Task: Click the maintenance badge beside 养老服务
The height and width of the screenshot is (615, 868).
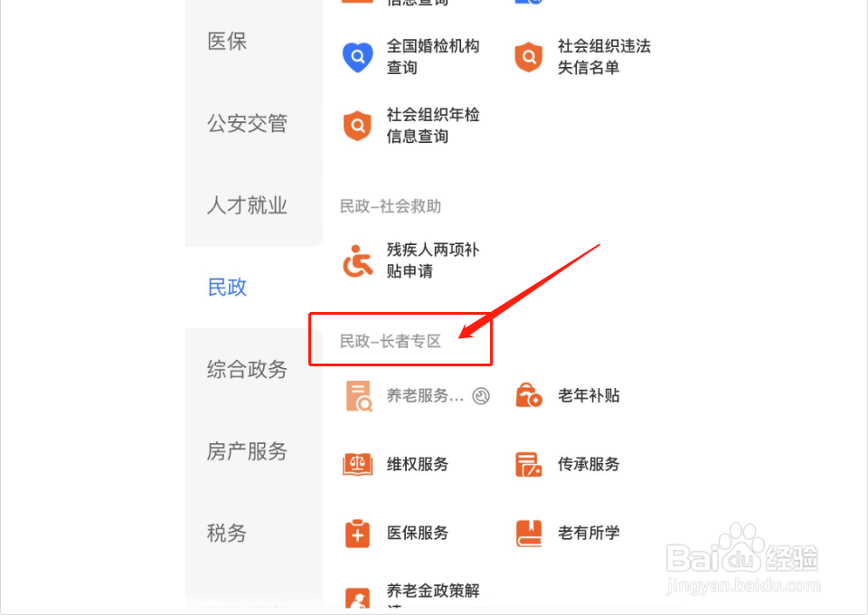Action: coord(481,396)
